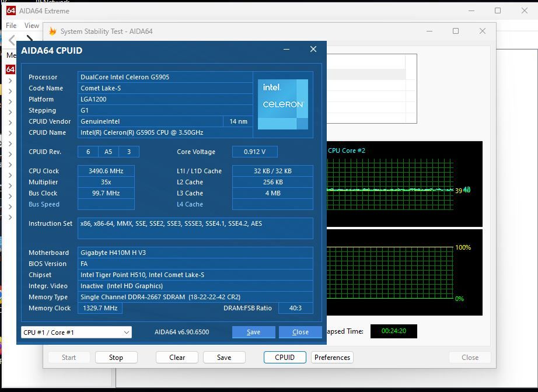Image resolution: width=538 pixels, height=392 pixels.
Task: Click the L2 Cache value 256 KB
Action: click(273, 182)
